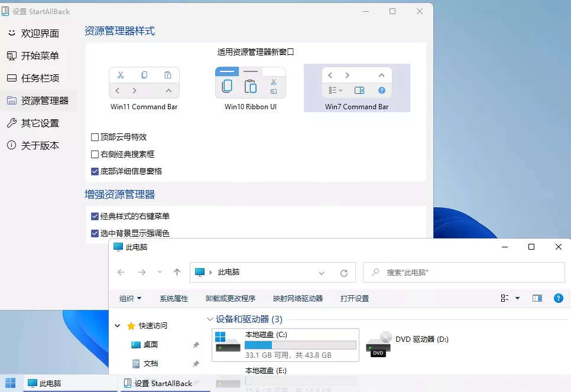Collapse the 快速访问 section chevron

(116, 325)
